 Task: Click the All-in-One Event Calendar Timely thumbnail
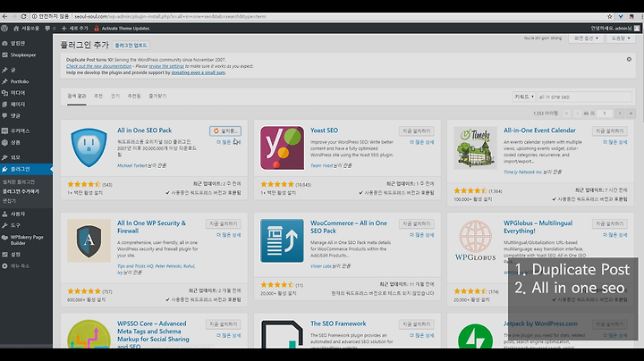pyautogui.click(x=475, y=147)
